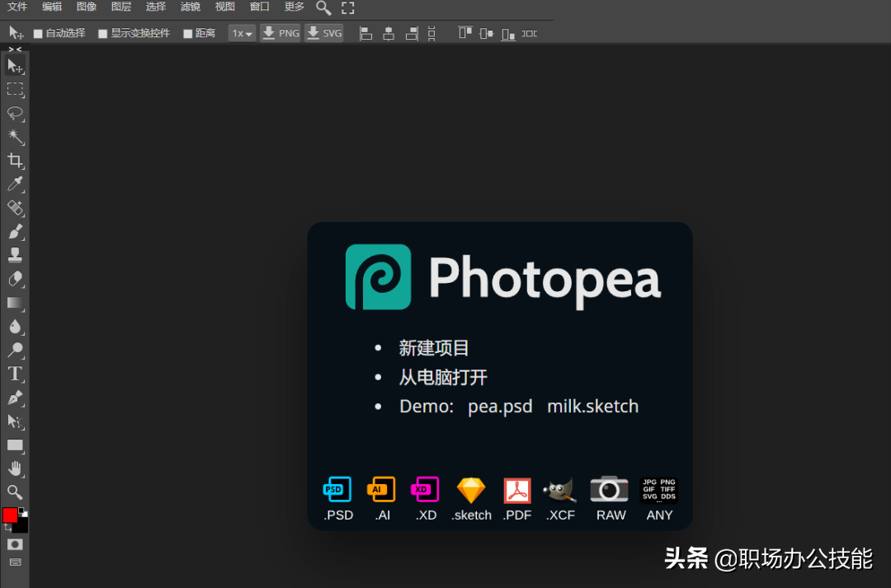Click 新建项目 link
Screen dimensions: 891x588
click(x=434, y=348)
